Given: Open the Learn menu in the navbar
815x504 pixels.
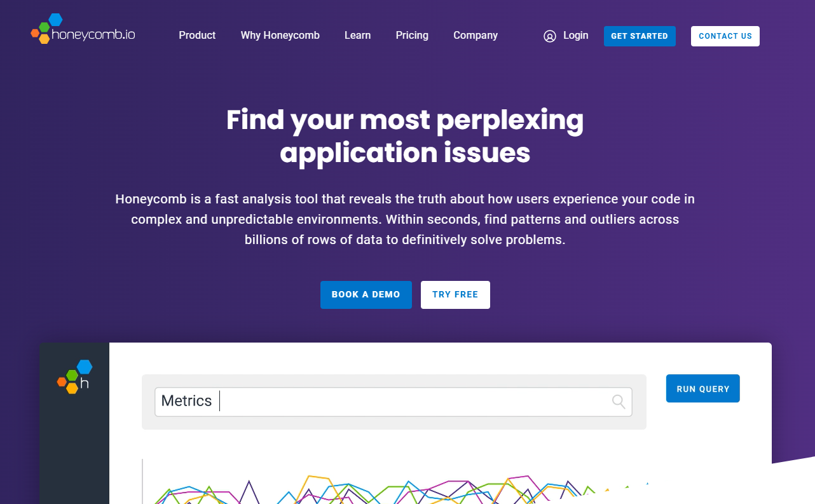Looking at the screenshot, I should pyautogui.click(x=357, y=36).
